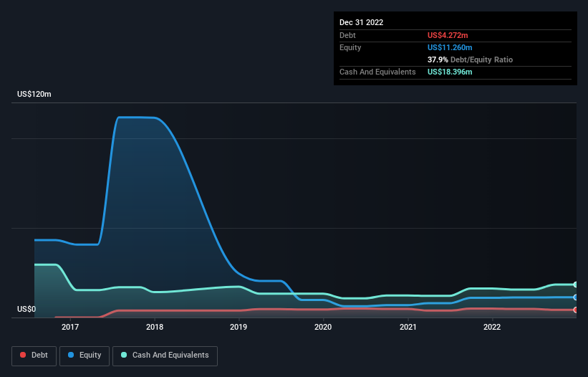Select the 2017 x-axis label

(70, 327)
